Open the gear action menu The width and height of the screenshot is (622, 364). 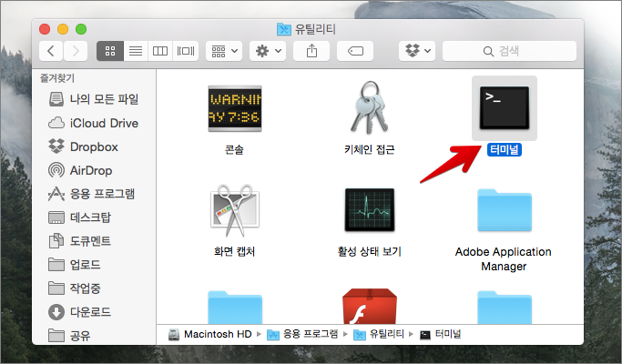pyautogui.click(x=268, y=51)
